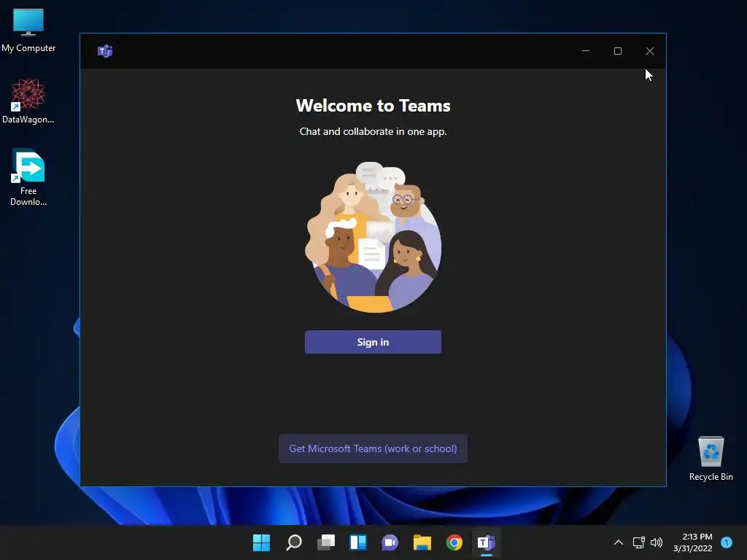Open the volume speaker tray icon
This screenshot has width=747, height=560.
(x=657, y=542)
